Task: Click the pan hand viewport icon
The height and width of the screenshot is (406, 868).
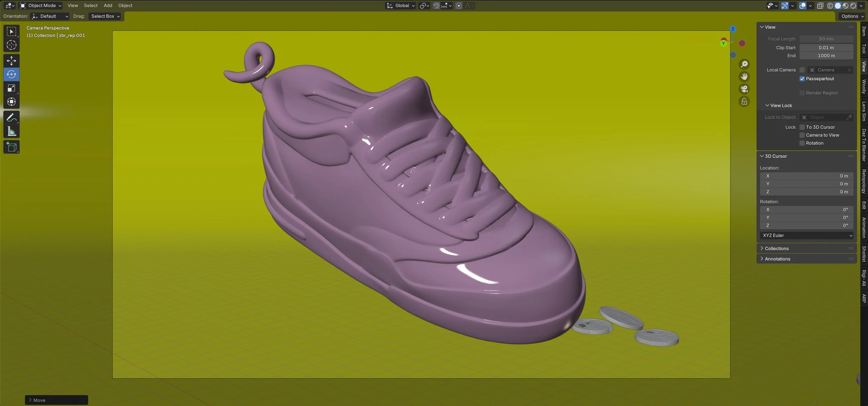Action: pyautogui.click(x=744, y=77)
